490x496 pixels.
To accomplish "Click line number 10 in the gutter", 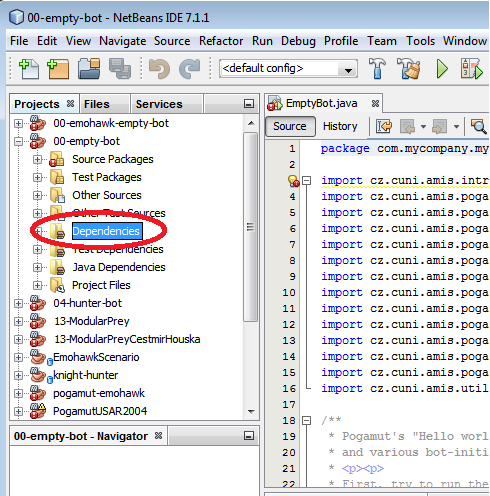I will (289, 293).
